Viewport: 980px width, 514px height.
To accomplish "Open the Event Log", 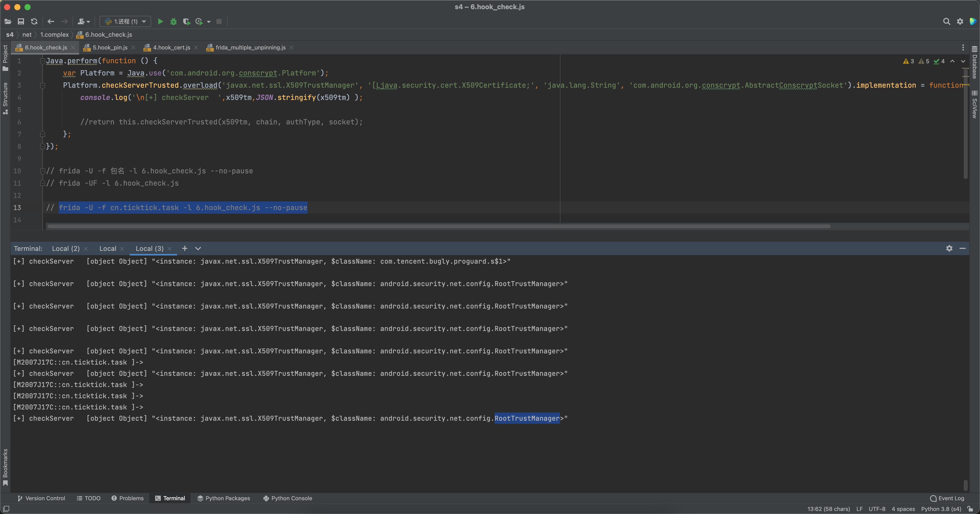I will (x=947, y=498).
